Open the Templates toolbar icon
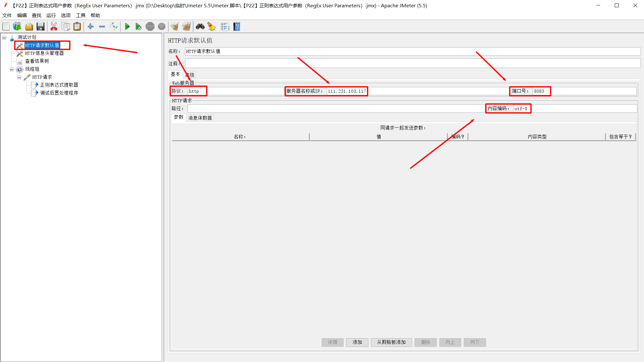This screenshot has width=644, height=362. [17, 27]
